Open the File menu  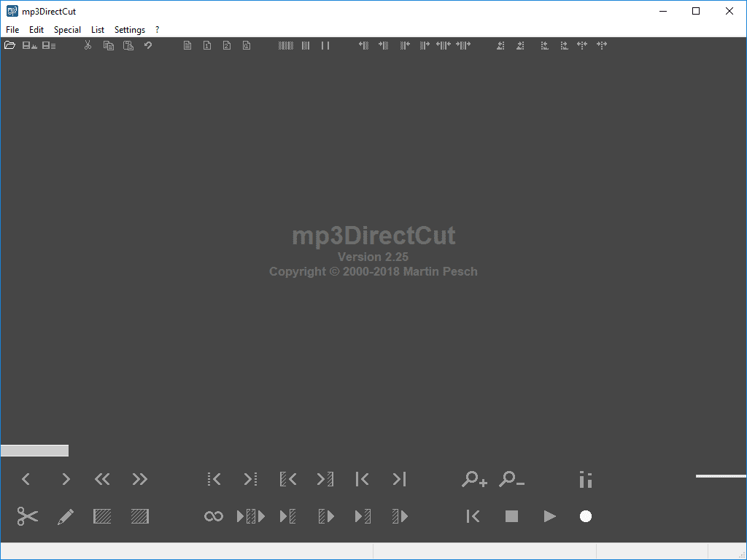coord(12,29)
